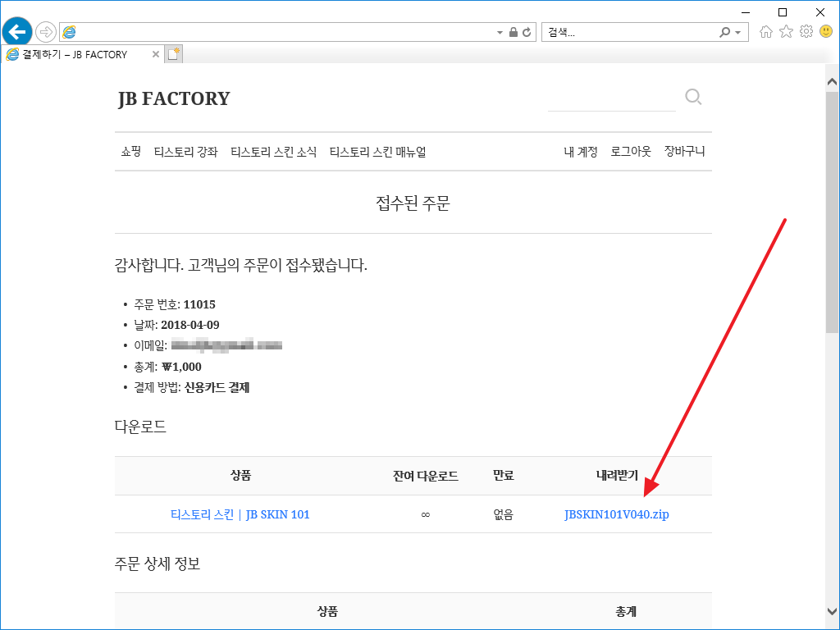Close the browser window

pos(820,12)
